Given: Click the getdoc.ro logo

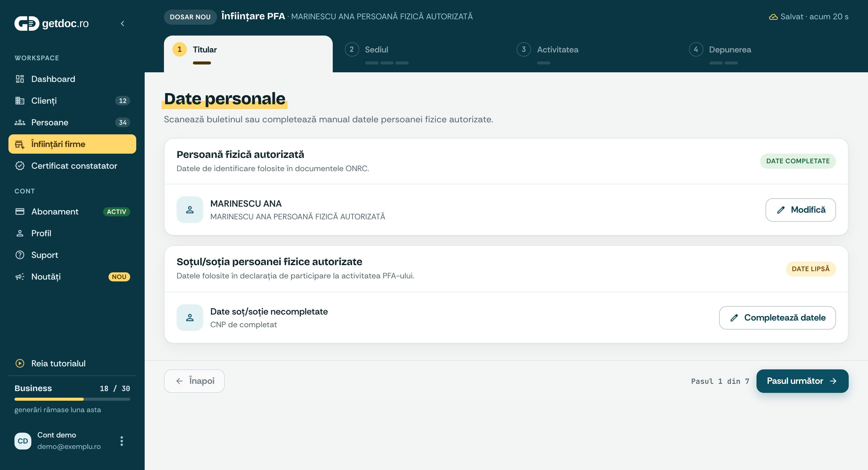Looking at the screenshot, I should (x=52, y=23).
